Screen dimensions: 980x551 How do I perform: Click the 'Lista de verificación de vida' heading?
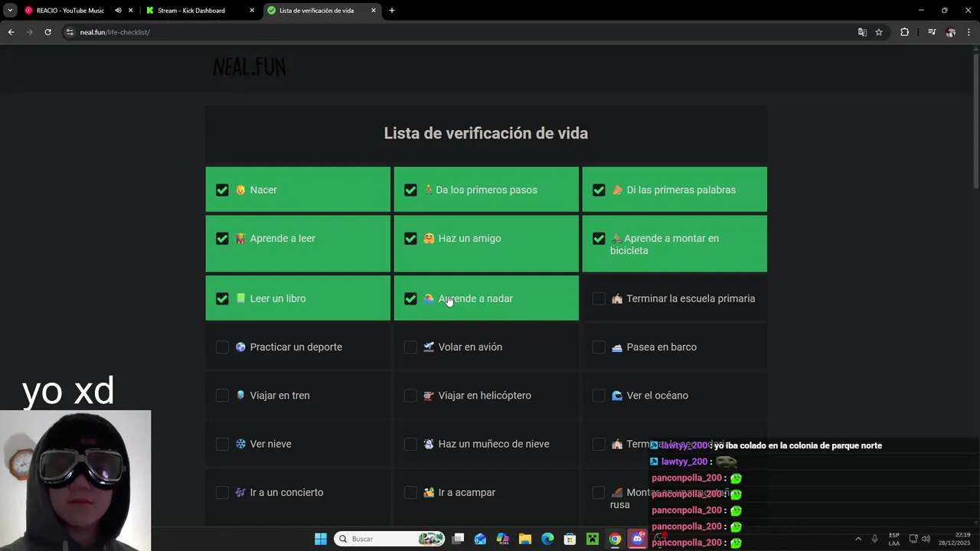tap(486, 133)
